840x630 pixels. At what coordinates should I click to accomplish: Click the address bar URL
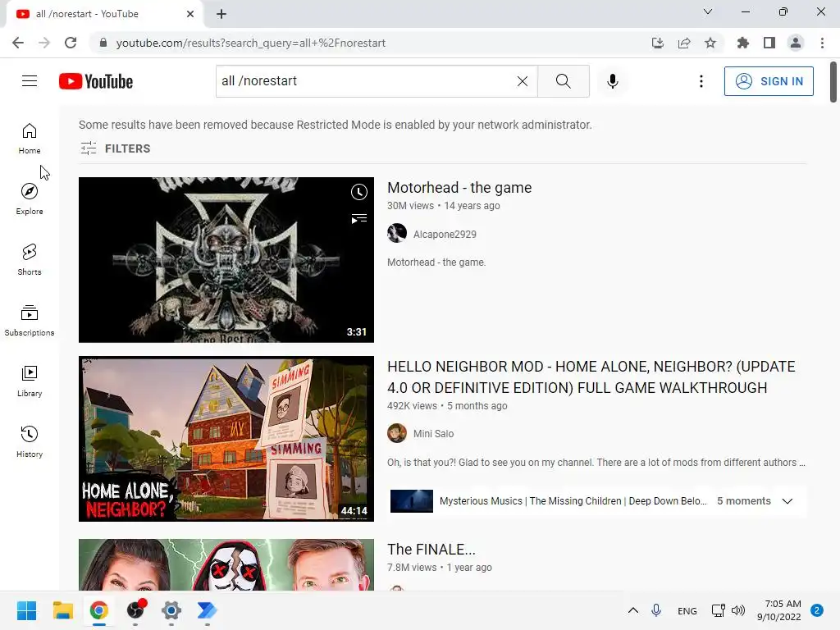click(x=251, y=43)
